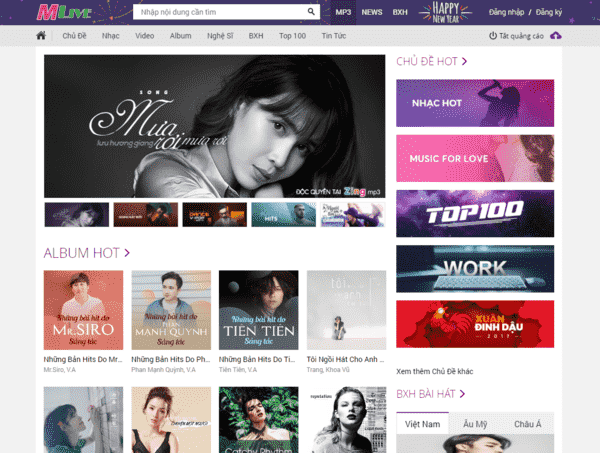Click the Đăng ký link
The image size is (600, 453).
(x=551, y=12)
